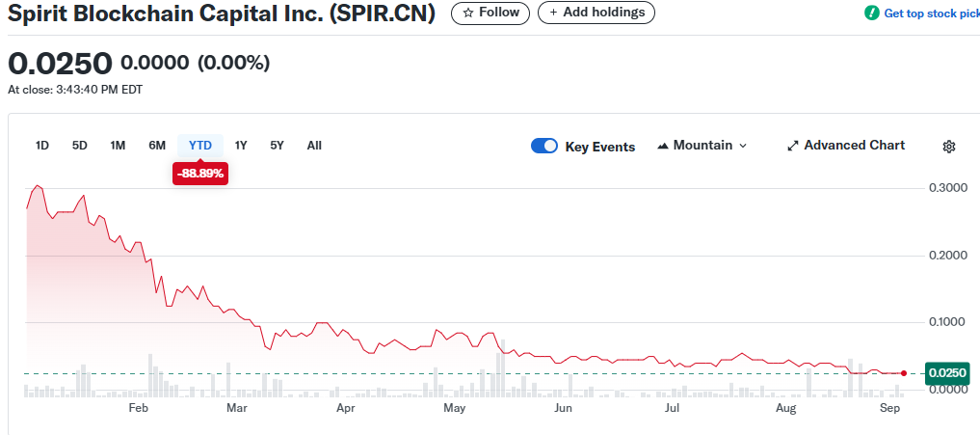Select the 5D time range
This screenshot has width=980, height=435.
pyautogui.click(x=79, y=146)
